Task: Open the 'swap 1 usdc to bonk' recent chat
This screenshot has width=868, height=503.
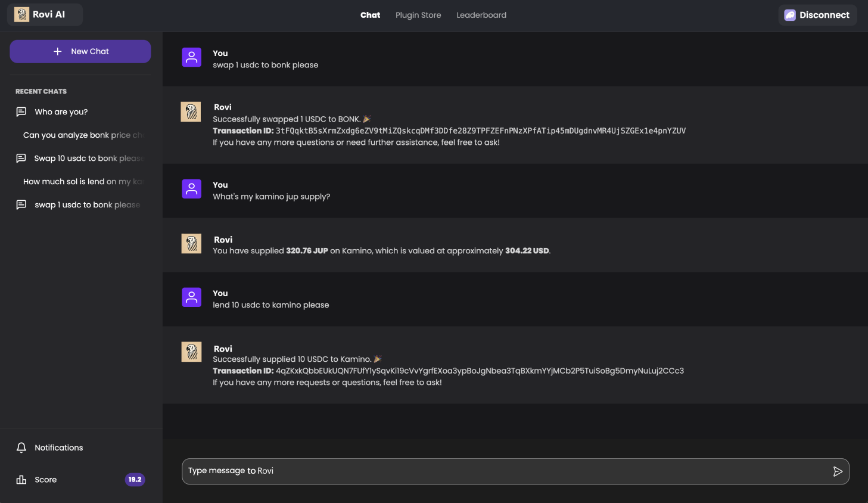Action: click(87, 205)
